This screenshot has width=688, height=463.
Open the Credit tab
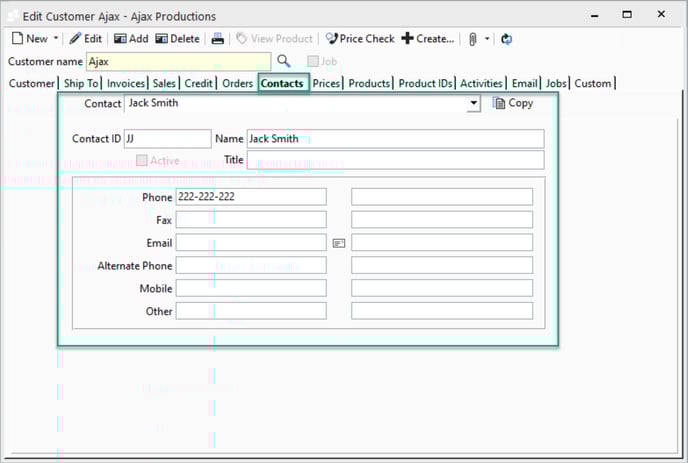pos(198,83)
